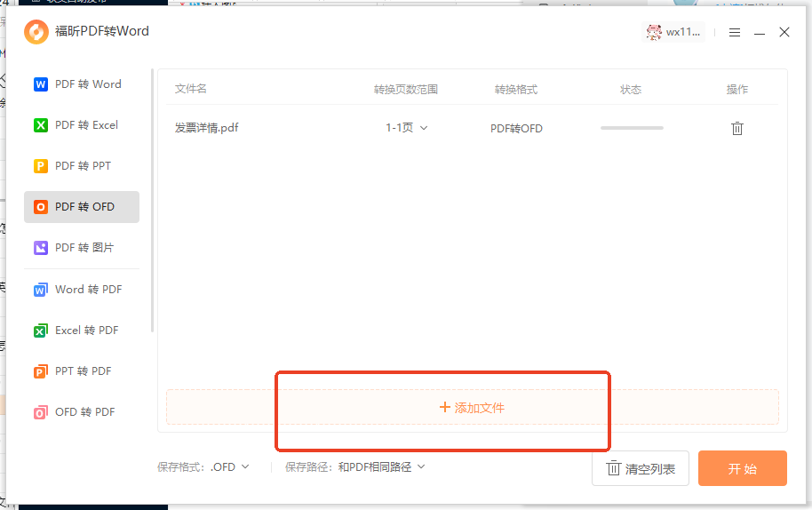Click the sidebar vertical scrollbar
Screen dimensions: 812x510
point(152,201)
